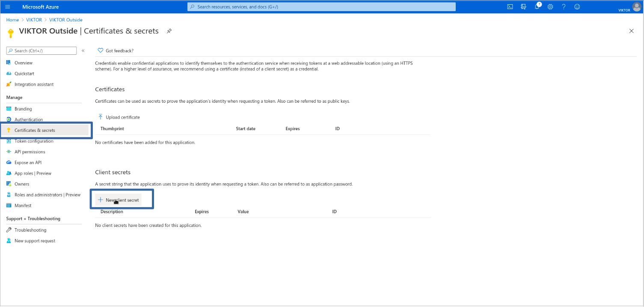The height and width of the screenshot is (307, 644).
Task: Open the Manifest menu item
Action: (x=23, y=206)
